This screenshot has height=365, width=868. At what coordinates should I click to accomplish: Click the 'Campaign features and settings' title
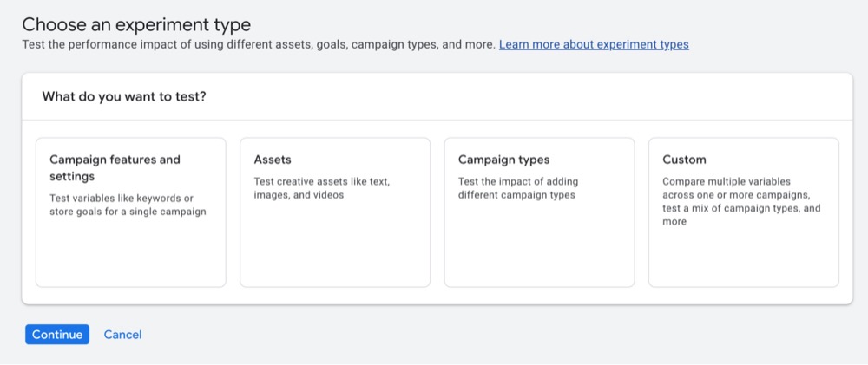(x=115, y=167)
